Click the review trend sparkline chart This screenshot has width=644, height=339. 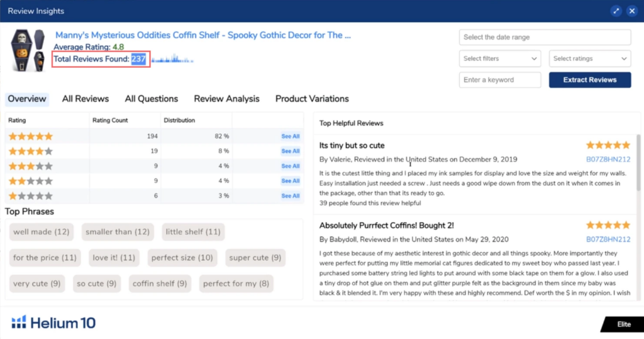tap(172, 60)
